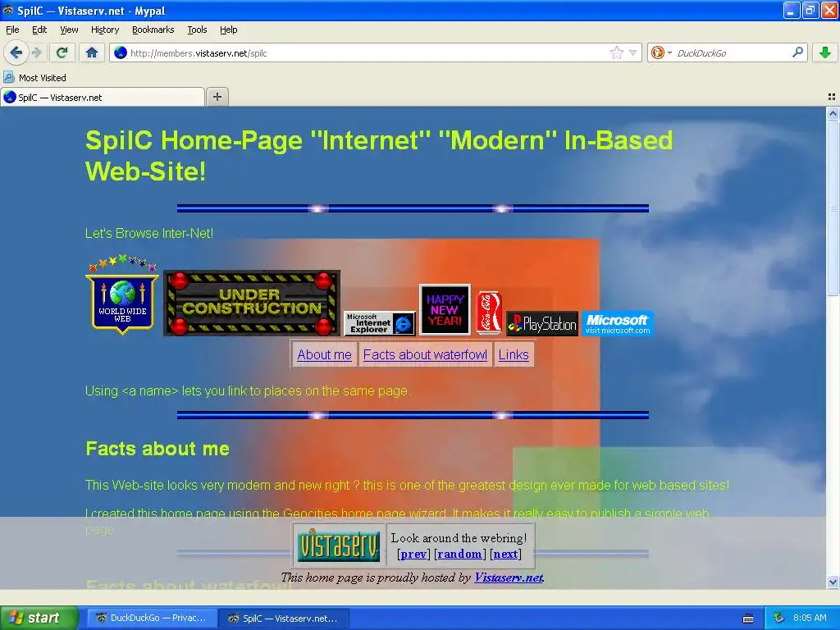This screenshot has height=630, width=840.
Task: Open the Windows start menu
Action: (x=39, y=618)
